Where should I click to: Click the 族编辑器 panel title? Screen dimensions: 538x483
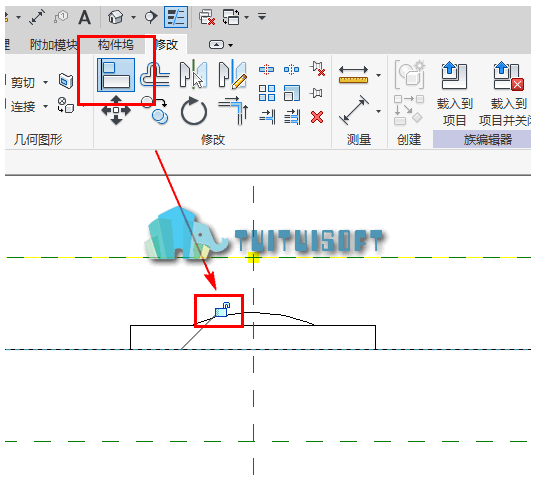coord(488,139)
